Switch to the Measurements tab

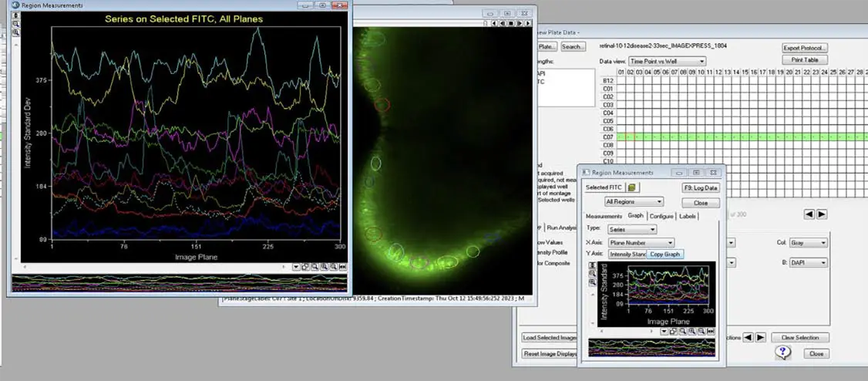point(604,216)
